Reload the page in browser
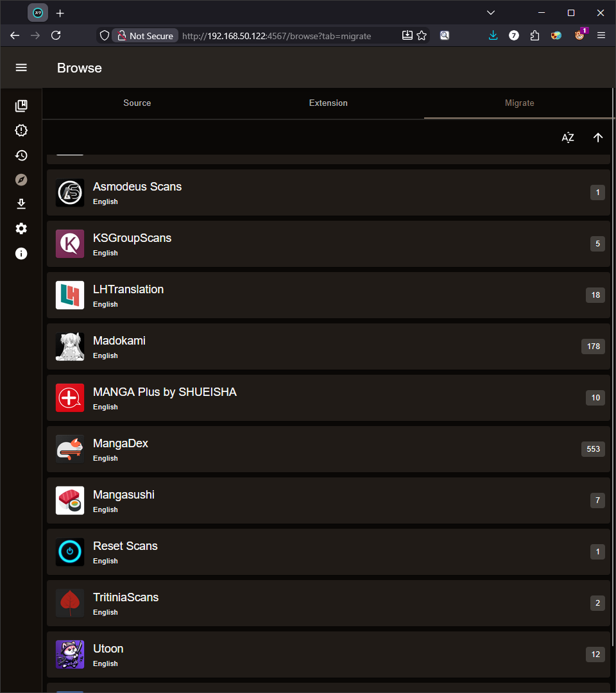The height and width of the screenshot is (693, 616). click(56, 36)
